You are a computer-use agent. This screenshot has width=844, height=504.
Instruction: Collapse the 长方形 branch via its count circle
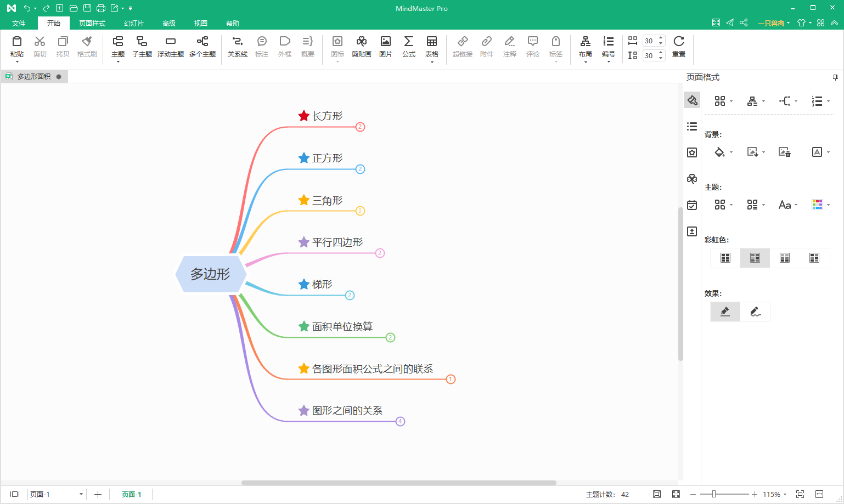(x=360, y=127)
